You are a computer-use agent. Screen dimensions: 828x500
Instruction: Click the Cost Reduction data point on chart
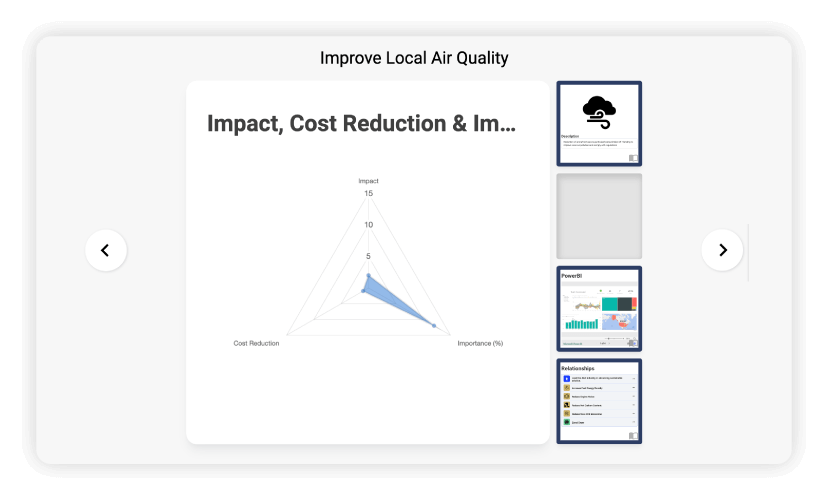(363, 291)
